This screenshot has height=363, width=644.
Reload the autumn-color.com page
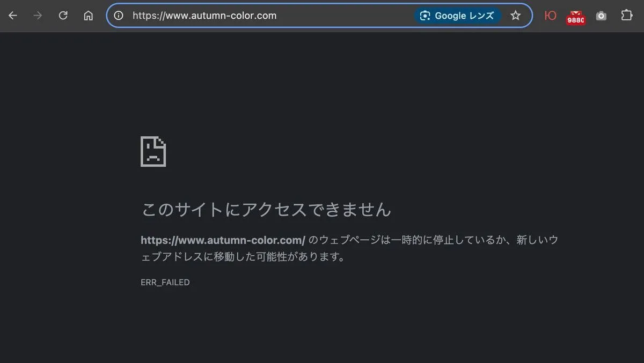[63, 16]
